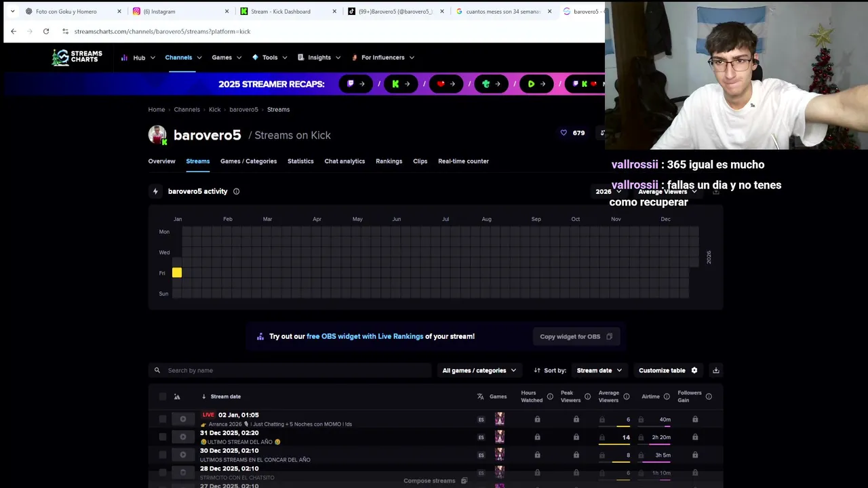Click the download icon next to Customize table
The width and height of the screenshot is (868, 488).
[x=715, y=370]
